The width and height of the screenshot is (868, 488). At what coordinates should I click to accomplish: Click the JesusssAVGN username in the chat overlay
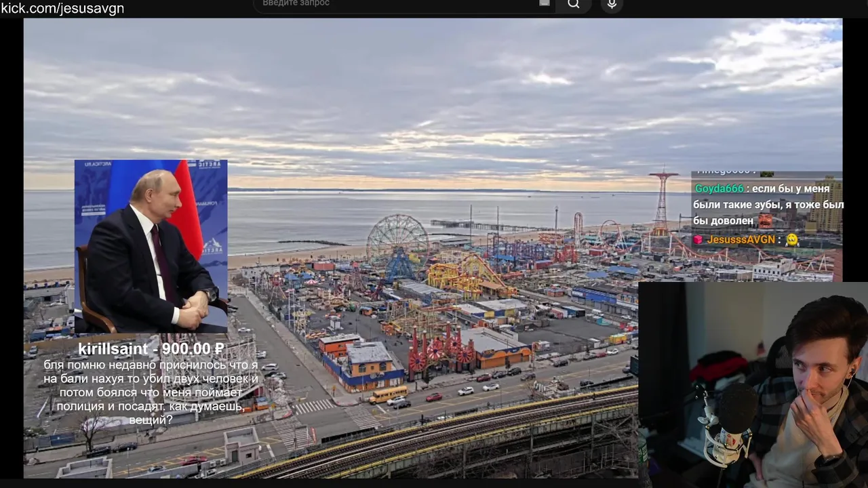[x=741, y=240]
